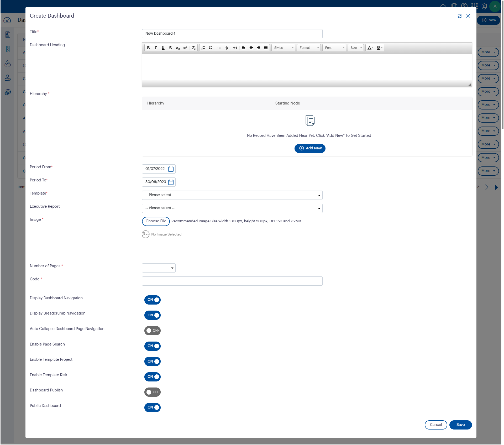This screenshot has height=445, width=504.
Task: Click the block quote icon
Action: 235,48
